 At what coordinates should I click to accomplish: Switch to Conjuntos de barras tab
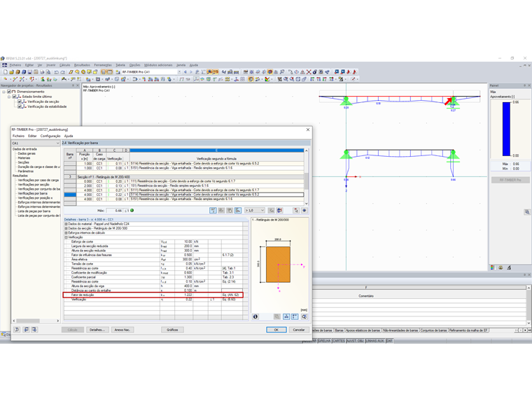433,330
